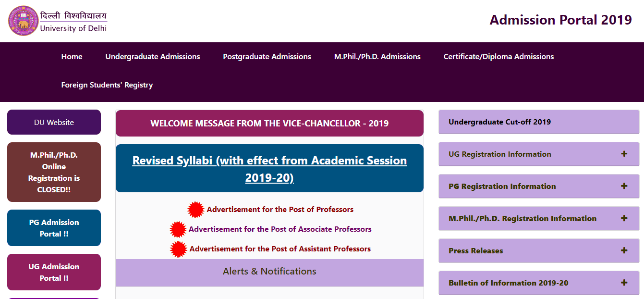Click the DU Website button
This screenshot has width=644, height=299.
click(54, 123)
